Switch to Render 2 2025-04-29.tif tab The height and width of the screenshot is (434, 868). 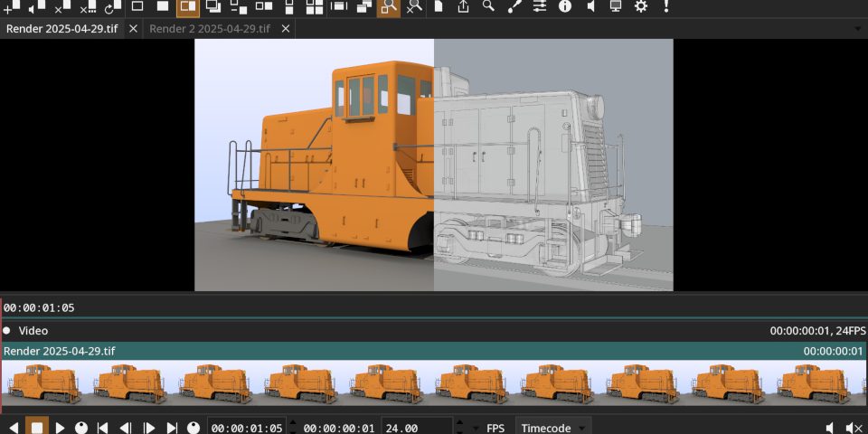[209, 29]
